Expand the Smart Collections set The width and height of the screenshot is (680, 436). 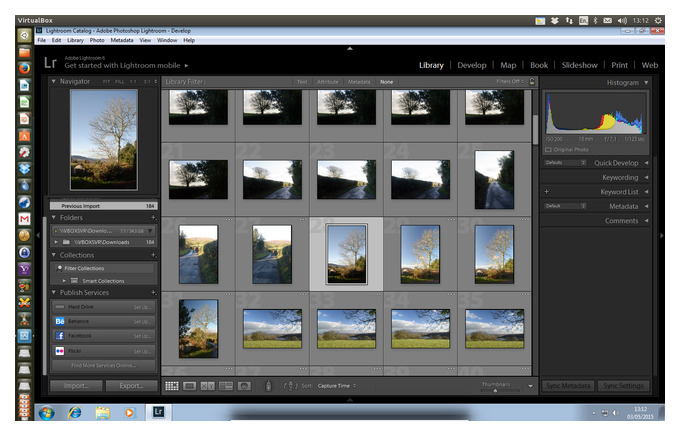pos(64,281)
